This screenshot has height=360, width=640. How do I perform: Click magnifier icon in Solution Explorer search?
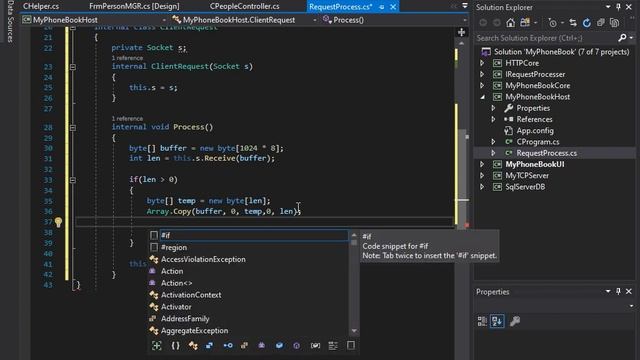pyautogui.click(x=622, y=38)
